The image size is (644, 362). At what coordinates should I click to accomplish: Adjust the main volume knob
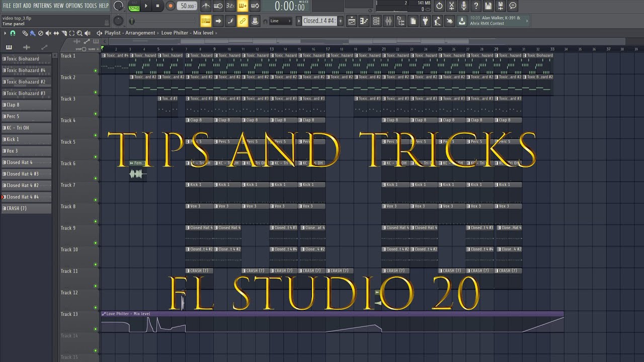coord(119,6)
